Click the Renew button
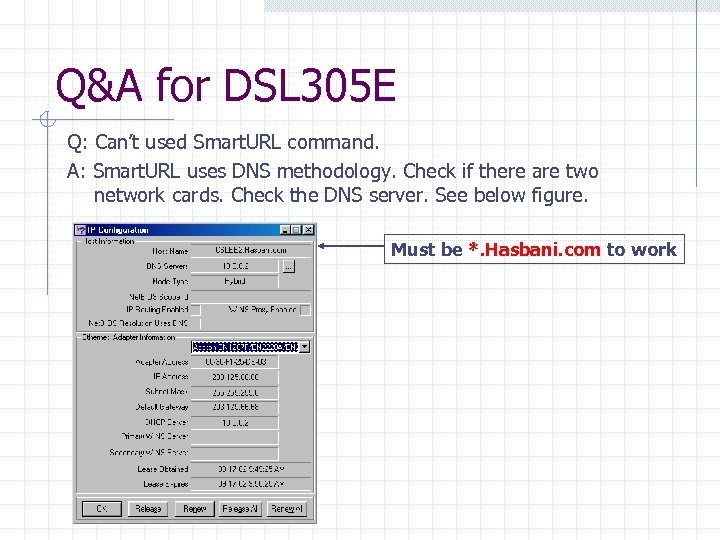 [x=195, y=509]
